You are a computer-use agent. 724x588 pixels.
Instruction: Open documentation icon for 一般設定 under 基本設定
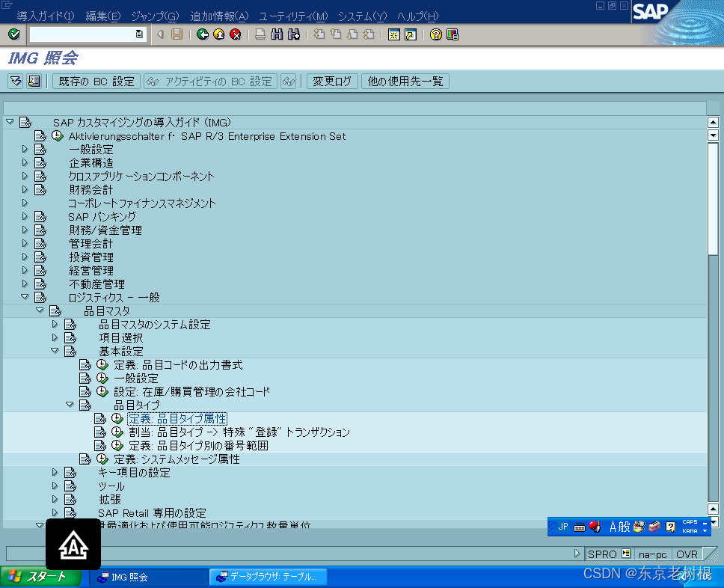pyautogui.click(x=85, y=379)
